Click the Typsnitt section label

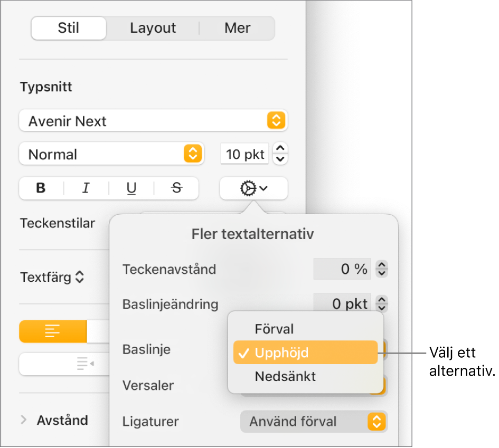coord(46,87)
